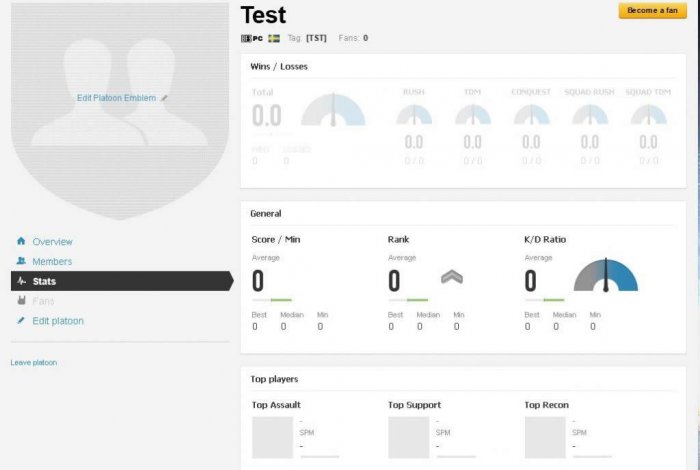Go to the Members section
The image size is (700, 470).
point(52,262)
